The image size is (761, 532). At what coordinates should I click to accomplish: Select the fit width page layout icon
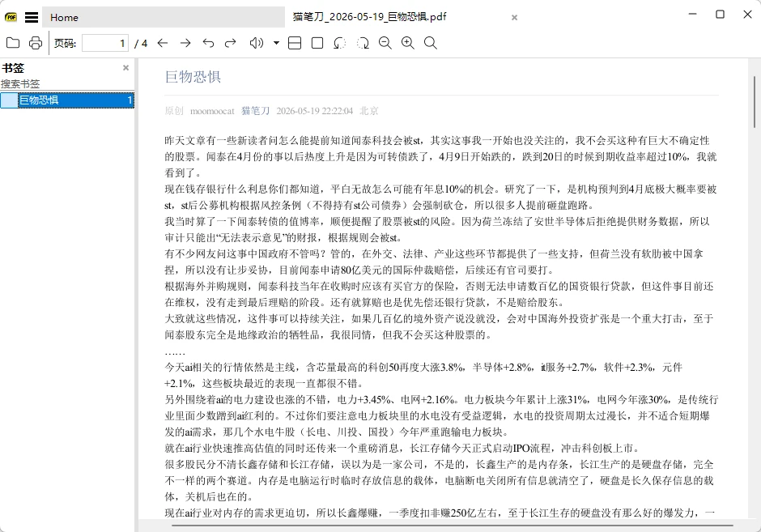coord(295,43)
